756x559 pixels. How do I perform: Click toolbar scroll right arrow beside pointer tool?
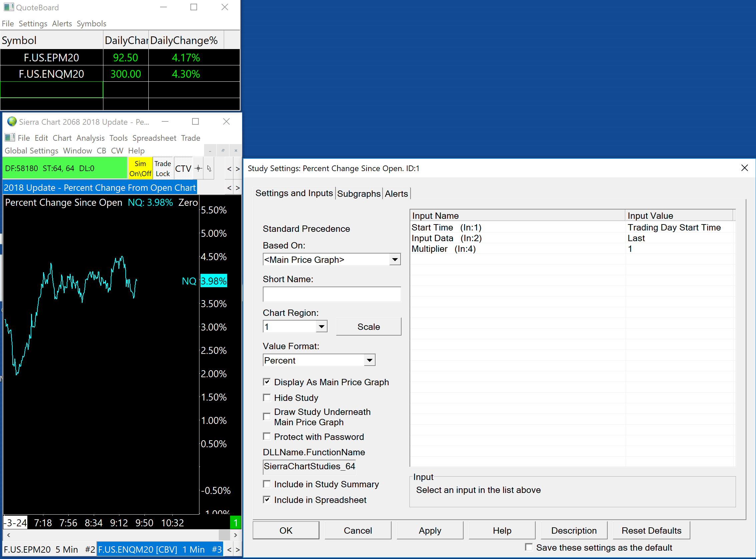pos(238,168)
